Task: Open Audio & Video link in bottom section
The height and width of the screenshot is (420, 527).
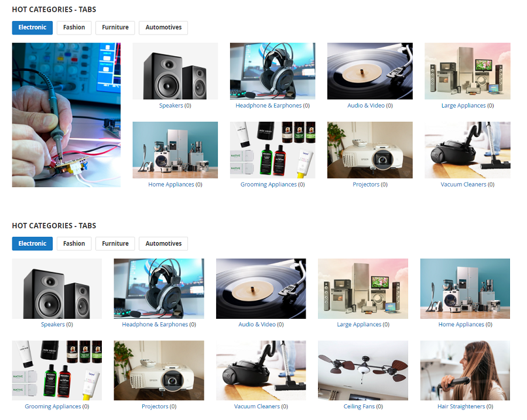Action: click(x=257, y=324)
